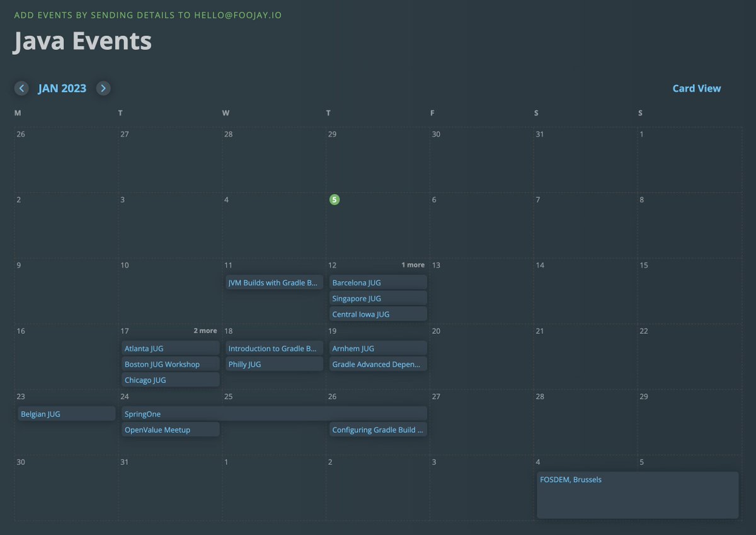Select January 19 date number
The image size is (756, 535).
332,330
